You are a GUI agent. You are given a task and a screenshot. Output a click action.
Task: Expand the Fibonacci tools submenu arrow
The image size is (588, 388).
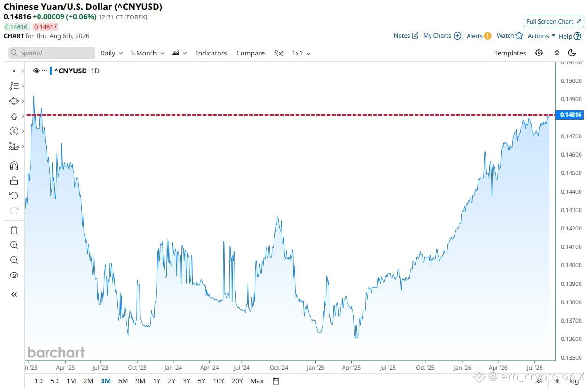(23, 86)
